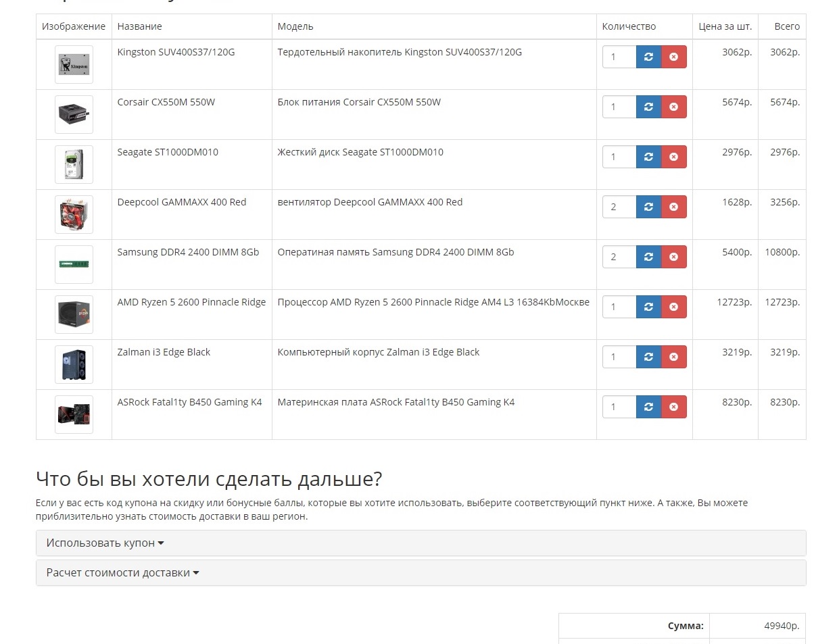Select the Всего column header
Image resolution: width=839 pixels, height=644 pixels.
click(787, 26)
